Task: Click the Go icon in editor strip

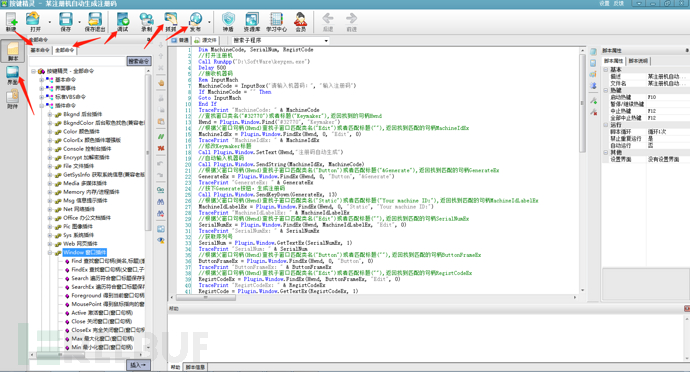Action: [161, 190]
